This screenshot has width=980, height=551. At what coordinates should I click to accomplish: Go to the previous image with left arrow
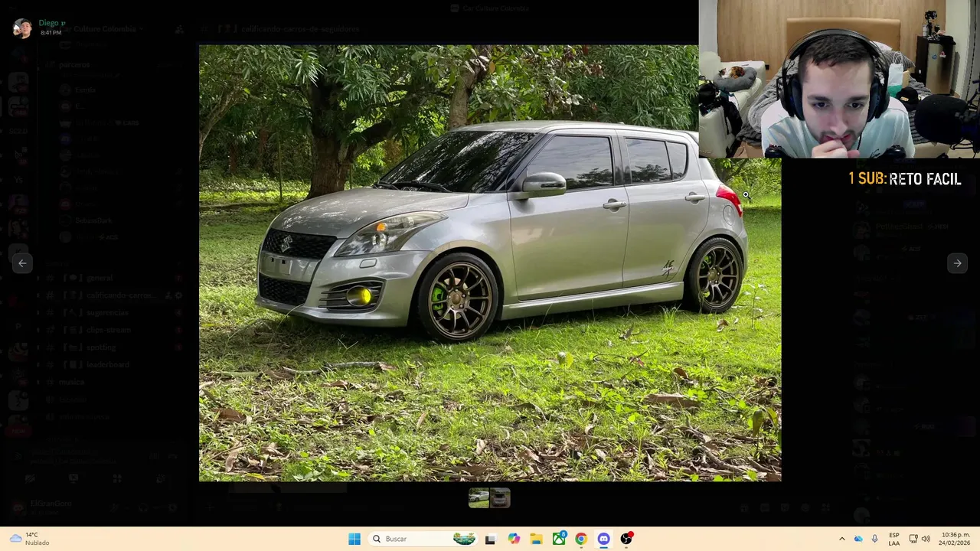[x=22, y=263]
